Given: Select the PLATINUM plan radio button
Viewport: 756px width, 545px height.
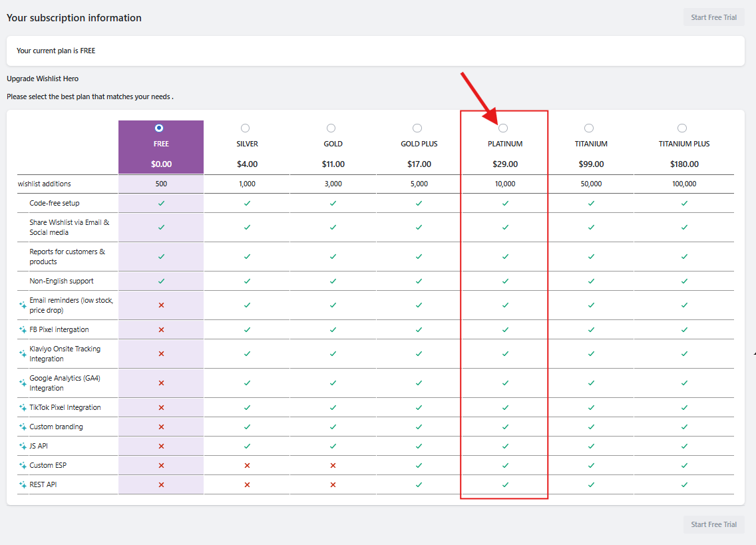Looking at the screenshot, I should (x=503, y=128).
